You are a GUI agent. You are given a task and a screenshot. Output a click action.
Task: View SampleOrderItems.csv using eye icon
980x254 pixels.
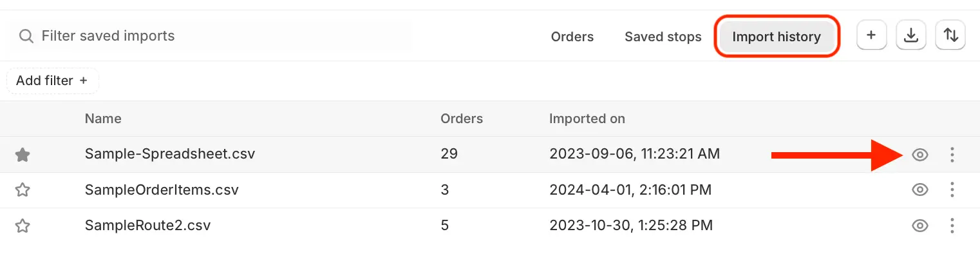[920, 190]
